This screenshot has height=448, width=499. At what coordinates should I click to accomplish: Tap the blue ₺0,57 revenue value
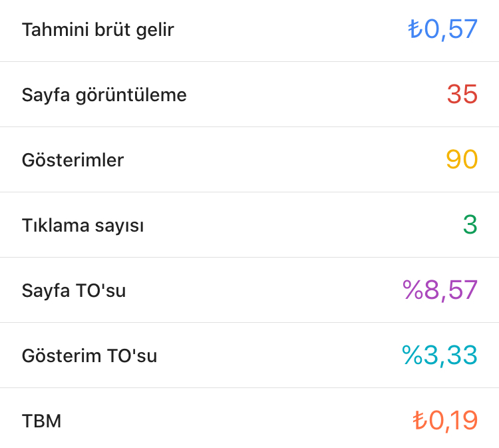[x=442, y=29]
